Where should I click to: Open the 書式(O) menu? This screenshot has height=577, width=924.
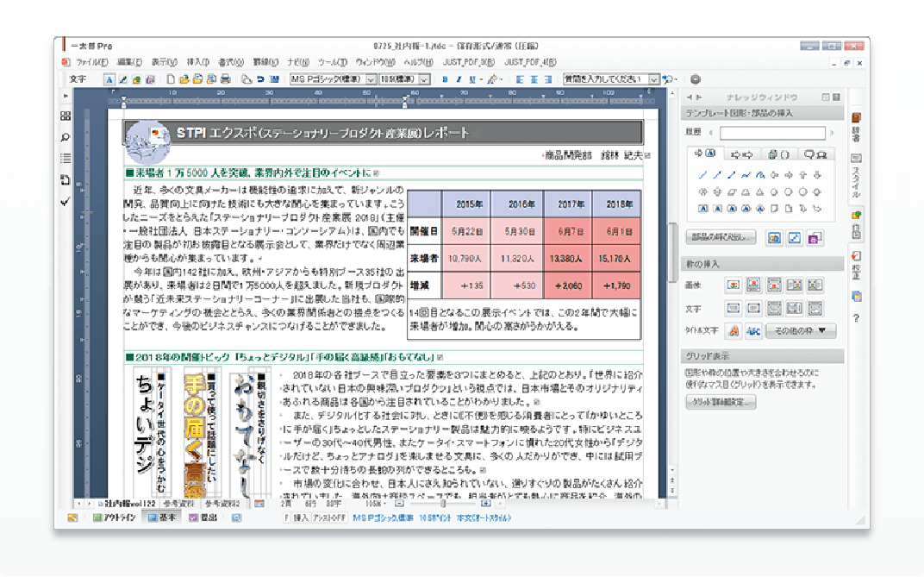(230, 62)
